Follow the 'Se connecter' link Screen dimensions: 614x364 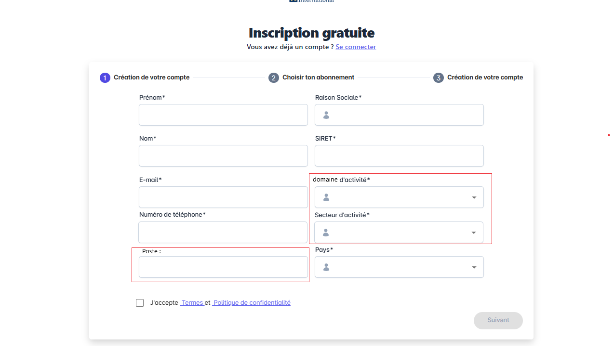tap(356, 47)
